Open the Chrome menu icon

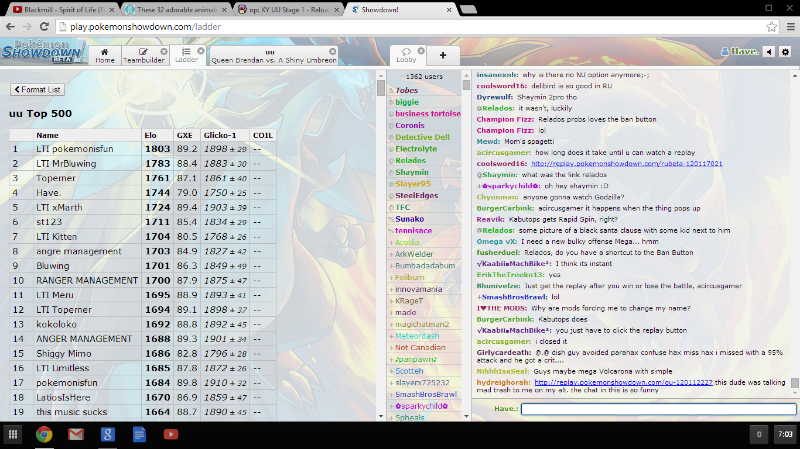pyautogui.click(x=790, y=27)
